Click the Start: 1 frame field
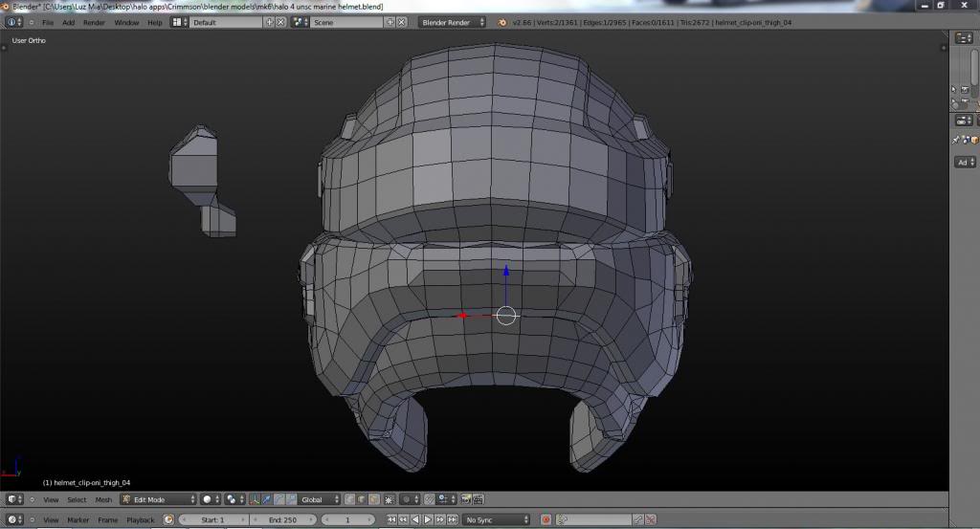The width and height of the screenshot is (980, 529). (x=212, y=519)
